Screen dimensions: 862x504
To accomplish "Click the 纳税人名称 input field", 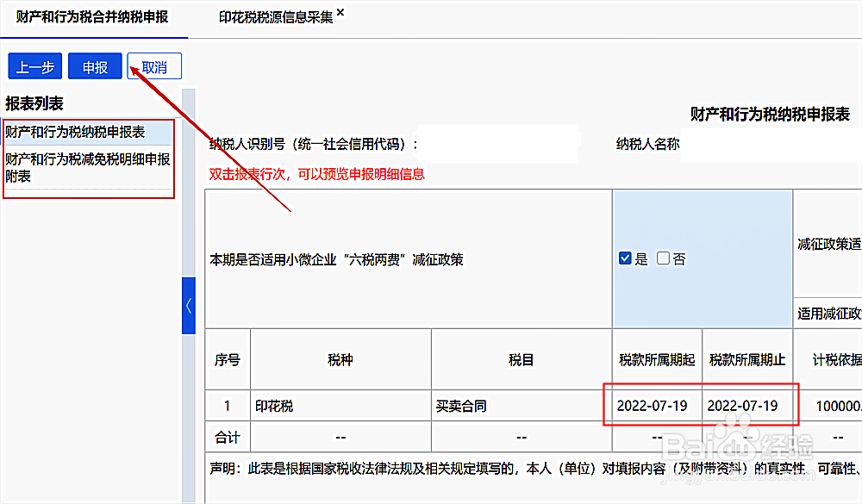I will coord(771,144).
